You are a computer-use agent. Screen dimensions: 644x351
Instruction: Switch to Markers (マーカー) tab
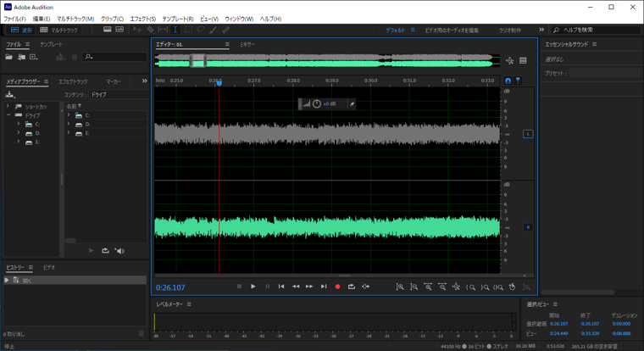point(114,81)
